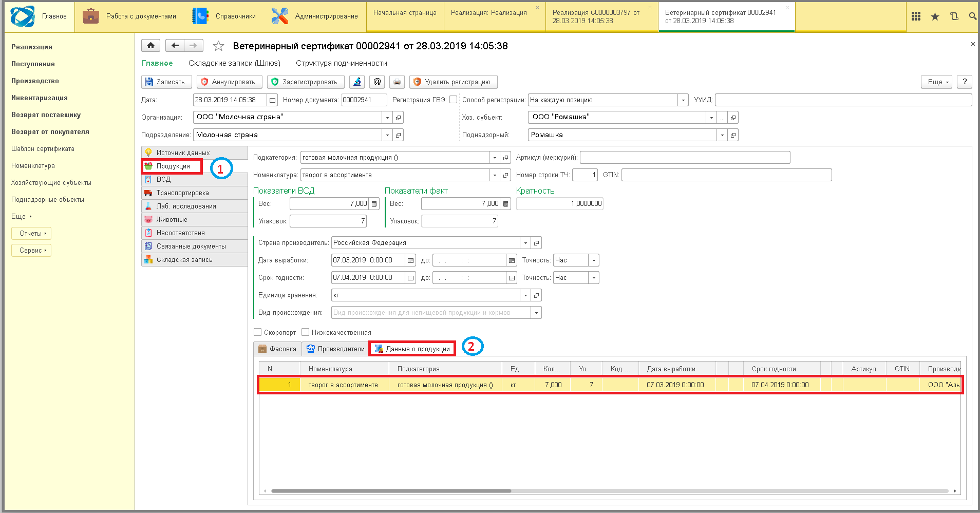Select ВСД section in left list
The height and width of the screenshot is (513, 980).
pyautogui.click(x=195, y=180)
